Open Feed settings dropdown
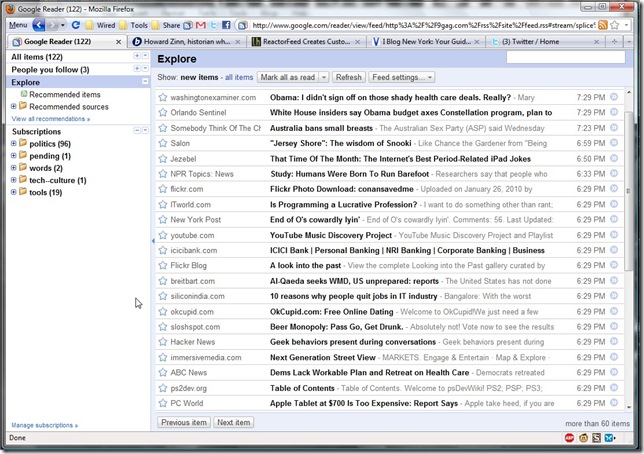644x454 pixels. click(402, 77)
